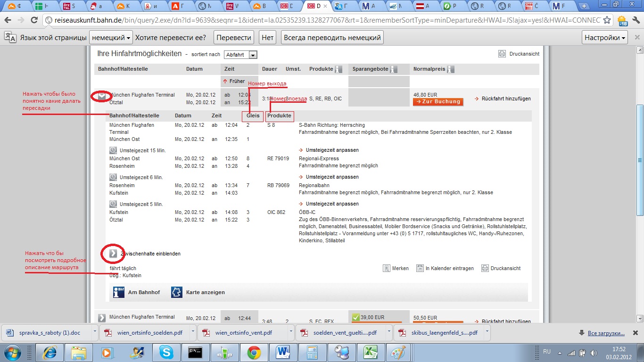The width and height of the screenshot is (644, 362).
Task: Click Всегда переводить немецкий button
Action: [x=332, y=37]
